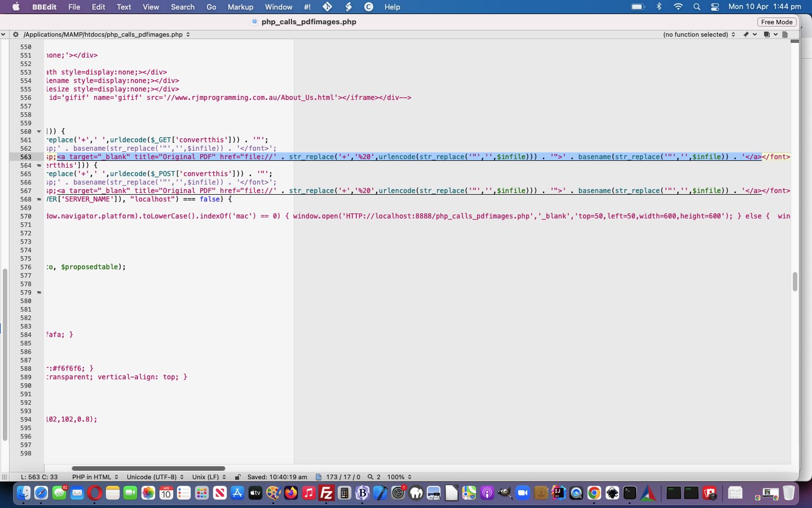The width and height of the screenshot is (812, 508).
Task: Click the document statistics icon in status bar
Action: pyautogui.click(x=319, y=477)
